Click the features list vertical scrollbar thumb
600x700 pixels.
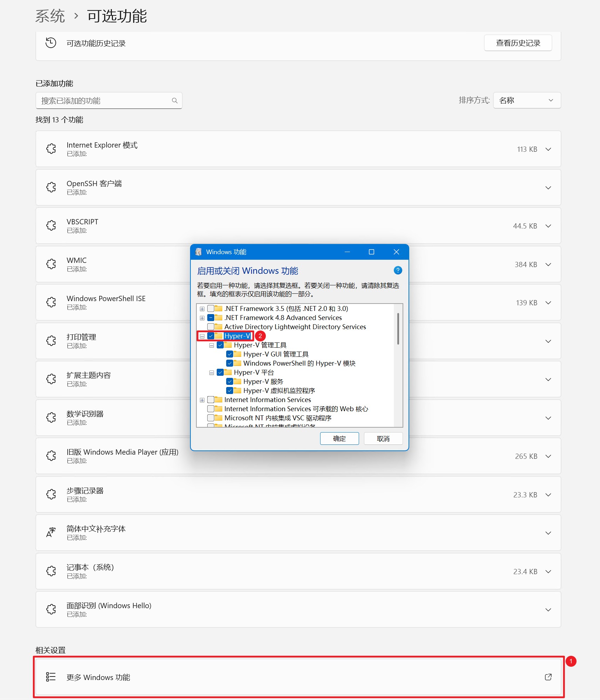[398, 329]
